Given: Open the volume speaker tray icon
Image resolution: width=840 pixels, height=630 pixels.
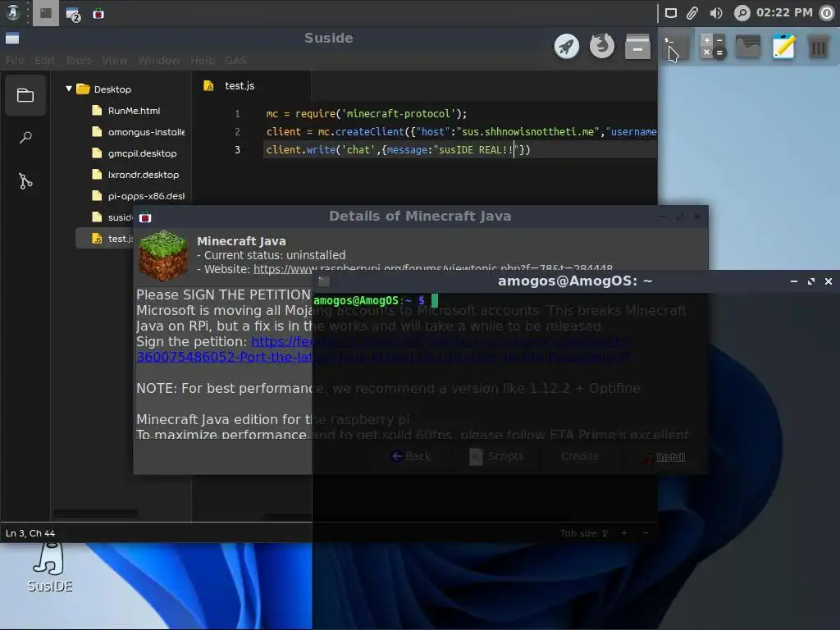Looking at the screenshot, I should coord(716,13).
